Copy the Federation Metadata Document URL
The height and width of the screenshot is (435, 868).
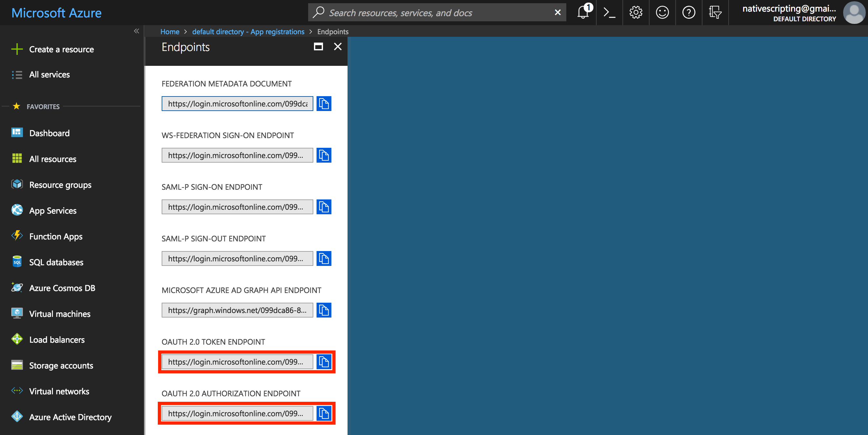tap(323, 104)
